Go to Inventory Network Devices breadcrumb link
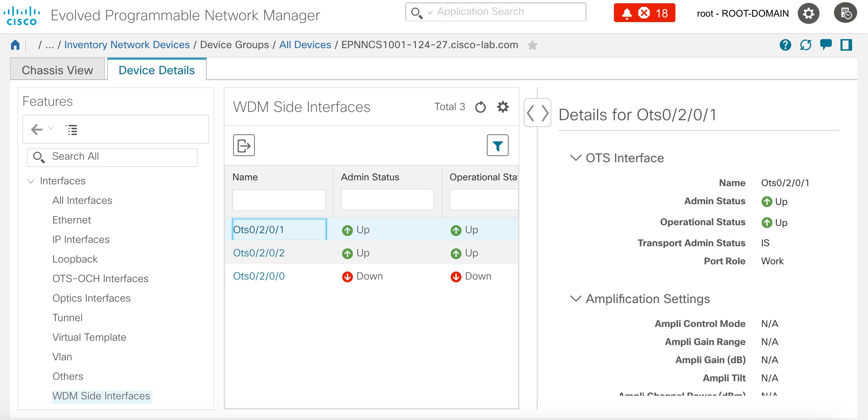 tap(127, 45)
